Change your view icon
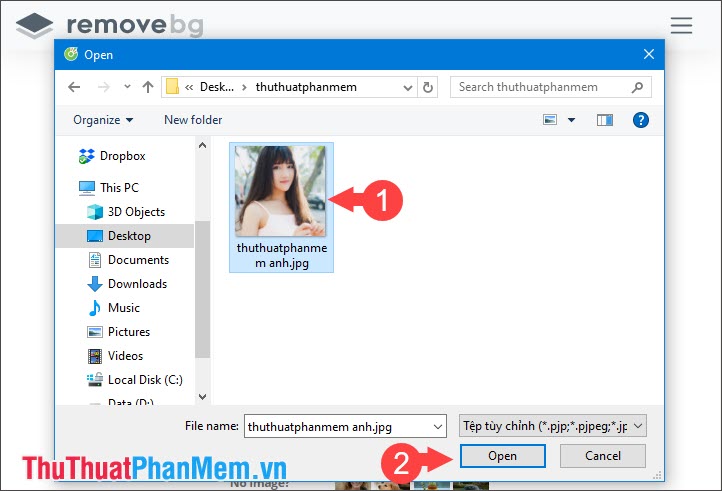Image resolution: width=722 pixels, height=491 pixels. click(x=550, y=120)
